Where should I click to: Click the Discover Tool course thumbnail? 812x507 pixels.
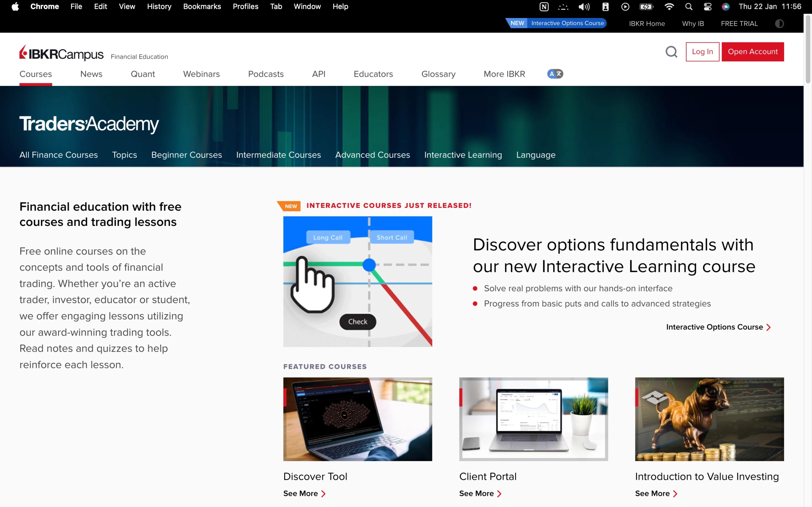[357, 419]
